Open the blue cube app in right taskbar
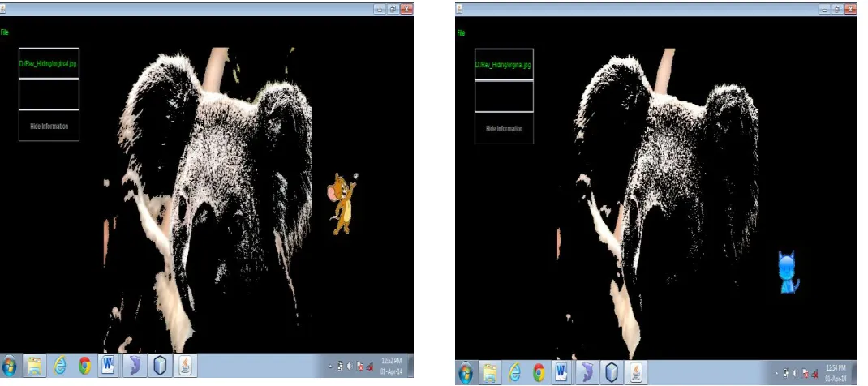 (612, 373)
